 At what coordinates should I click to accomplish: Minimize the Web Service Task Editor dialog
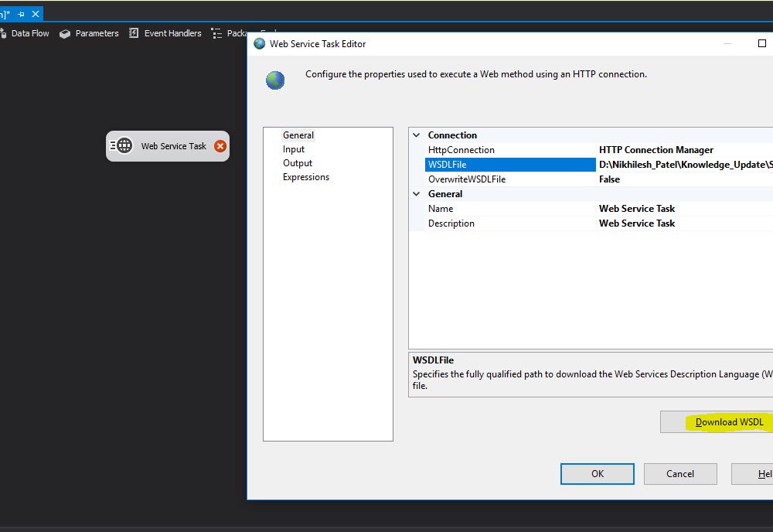pos(727,43)
